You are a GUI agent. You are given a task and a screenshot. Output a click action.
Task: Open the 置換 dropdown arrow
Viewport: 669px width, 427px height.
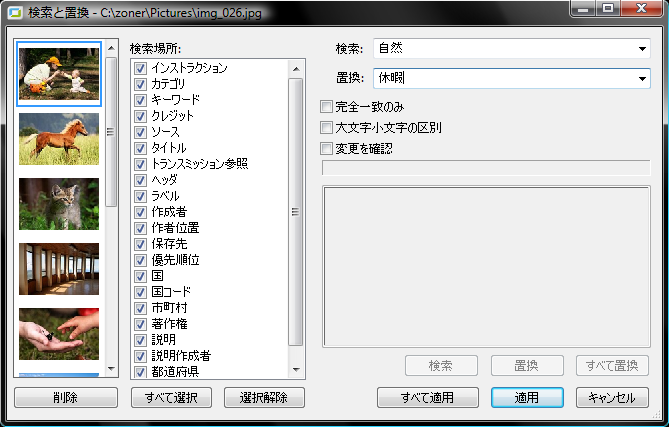[x=642, y=78]
